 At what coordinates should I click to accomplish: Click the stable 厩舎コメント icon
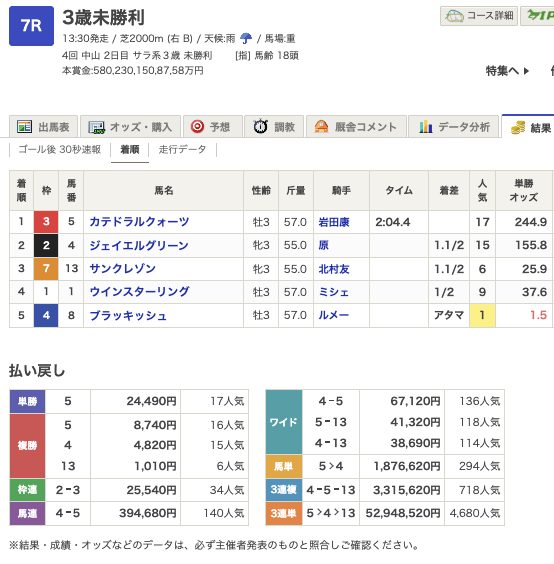(x=321, y=127)
